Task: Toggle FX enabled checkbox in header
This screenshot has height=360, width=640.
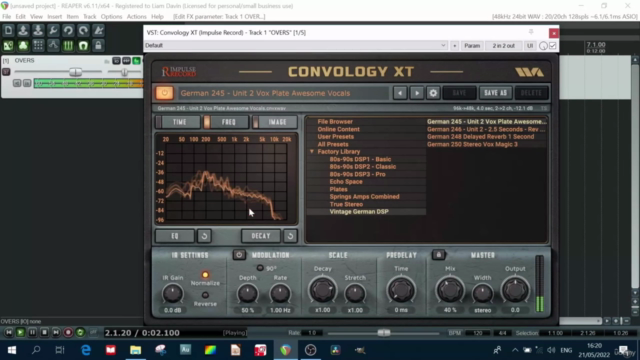Action: coord(553,46)
